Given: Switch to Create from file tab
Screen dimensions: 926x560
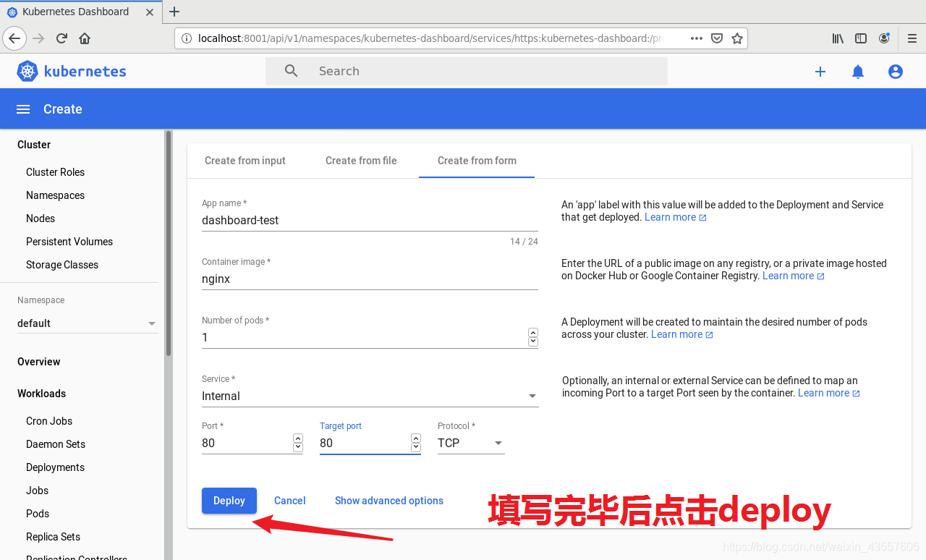Looking at the screenshot, I should click(x=361, y=161).
